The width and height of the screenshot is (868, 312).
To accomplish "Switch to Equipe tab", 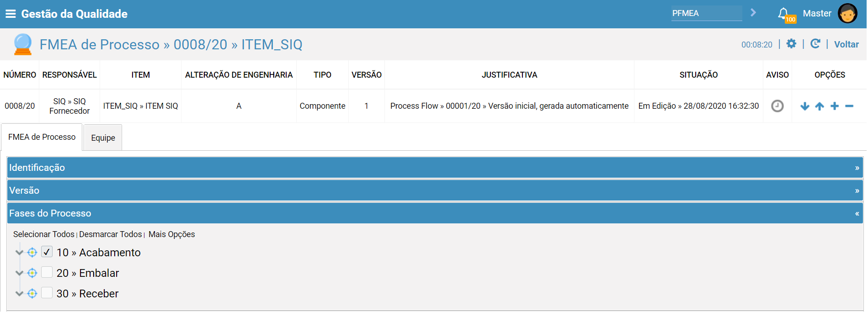I will [103, 137].
